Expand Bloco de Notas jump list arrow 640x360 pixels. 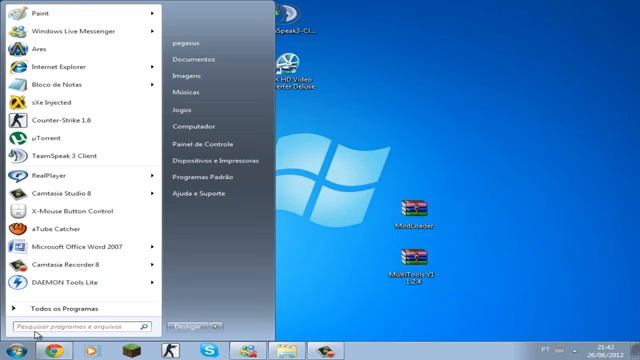(x=152, y=85)
